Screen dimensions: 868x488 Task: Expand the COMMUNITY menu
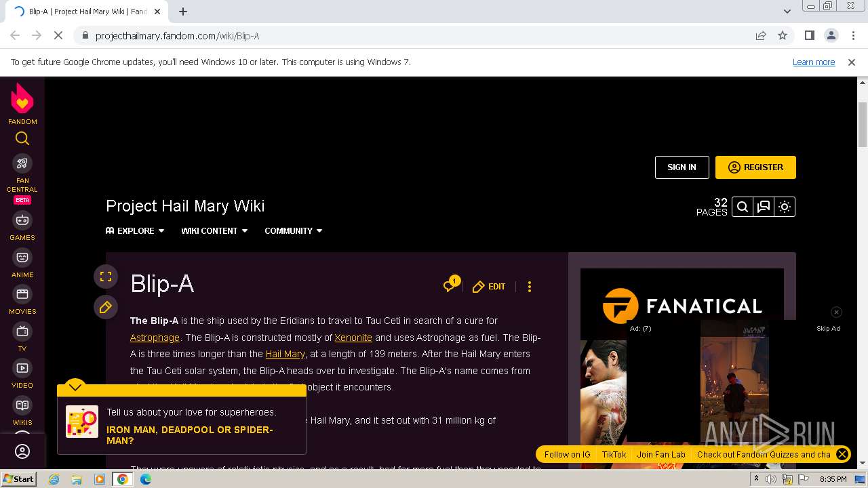click(293, 230)
